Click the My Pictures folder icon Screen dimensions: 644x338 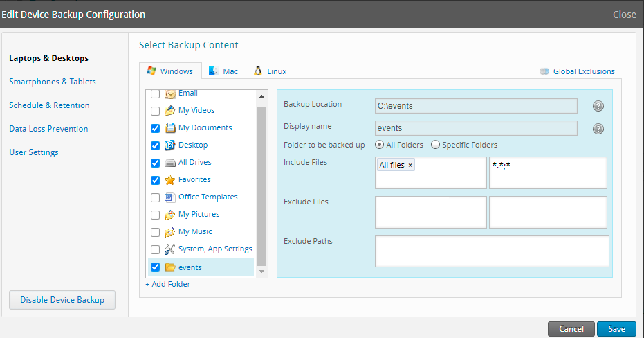click(x=170, y=215)
